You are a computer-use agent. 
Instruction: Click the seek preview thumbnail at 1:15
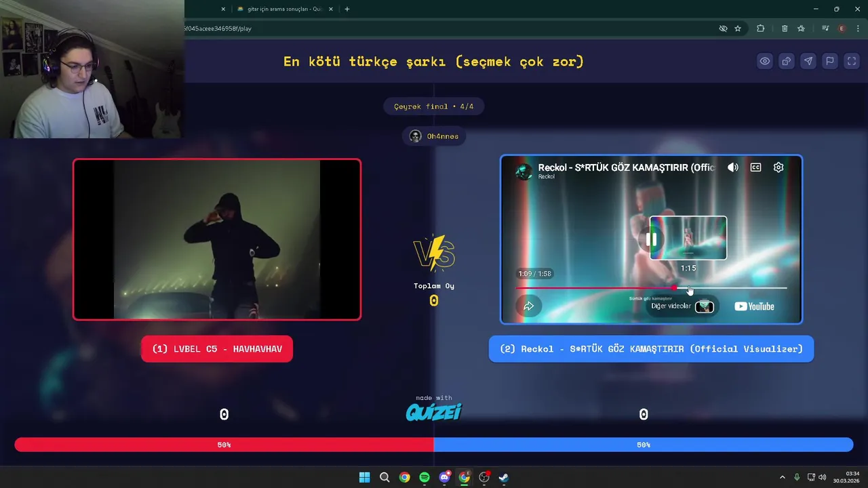[688, 238]
